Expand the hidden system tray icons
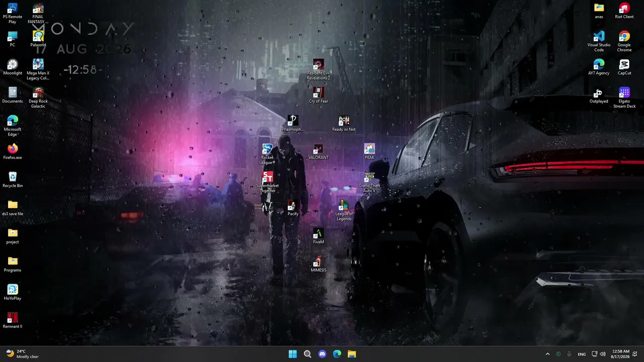The image size is (644, 362). (547, 354)
